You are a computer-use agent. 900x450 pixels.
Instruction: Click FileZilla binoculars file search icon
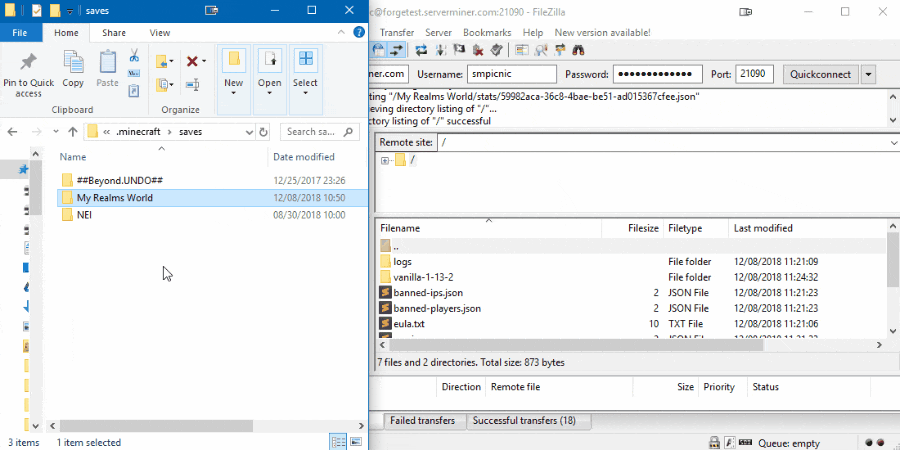coord(578,50)
